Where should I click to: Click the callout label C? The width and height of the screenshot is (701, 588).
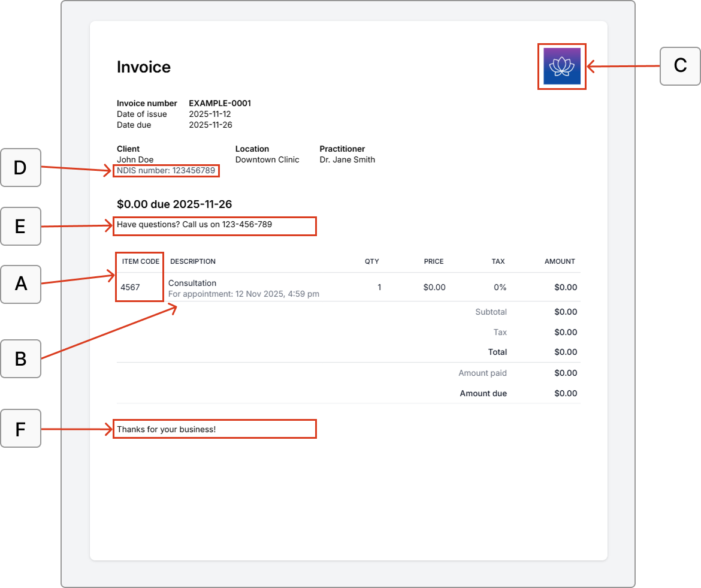(x=680, y=65)
